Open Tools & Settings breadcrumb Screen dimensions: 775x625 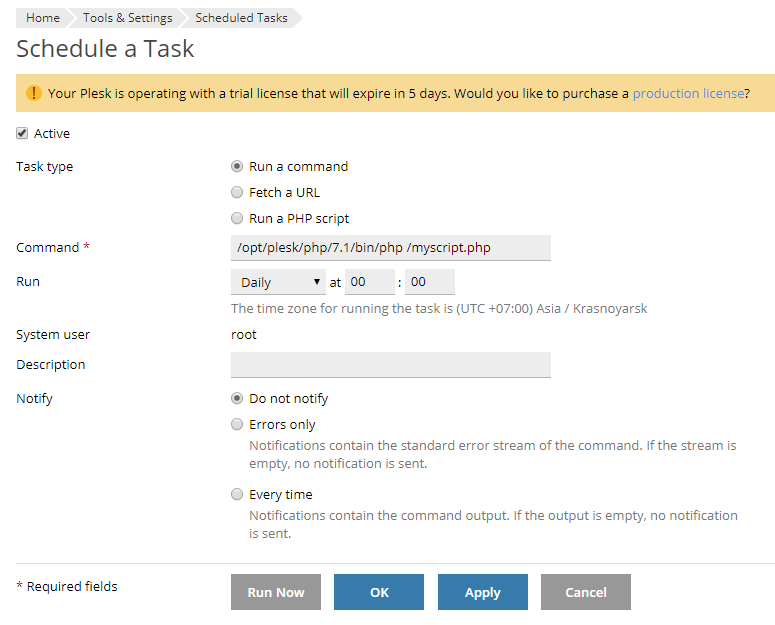pyautogui.click(x=127, y=18)
